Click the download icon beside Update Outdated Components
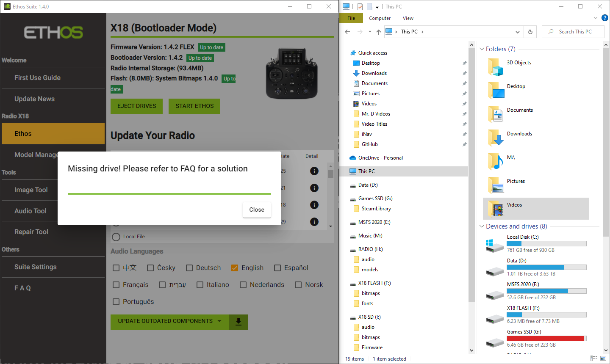610x364 pixels. [238, 322]
